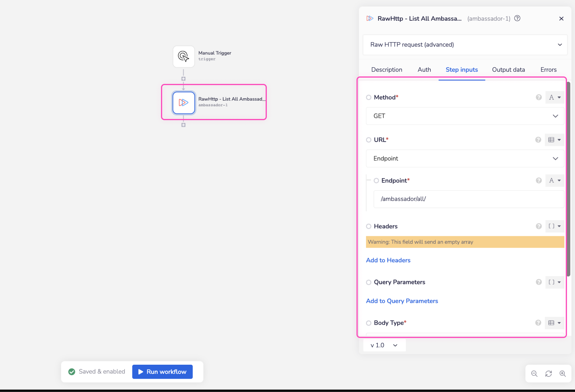Viewport: 575px width, 392px height.
Task: Open the Auth tab
Action: (424, 70)
